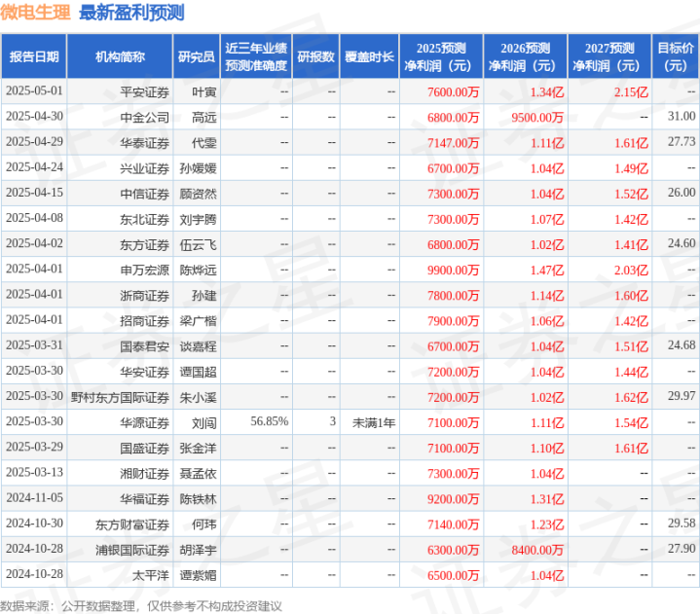Screen dimensions: 700x614
Task: Click the 机构简称 column header
Action: pos(120,56)
